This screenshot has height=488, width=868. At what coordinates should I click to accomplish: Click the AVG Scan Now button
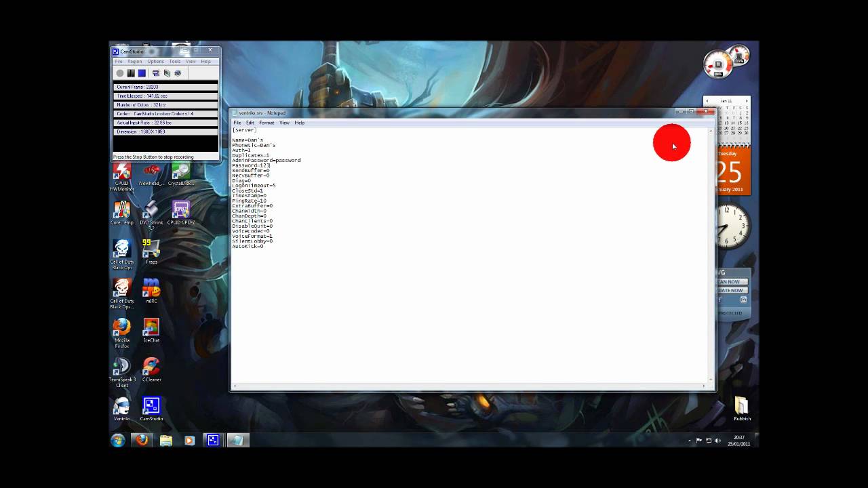pos(731,281)
